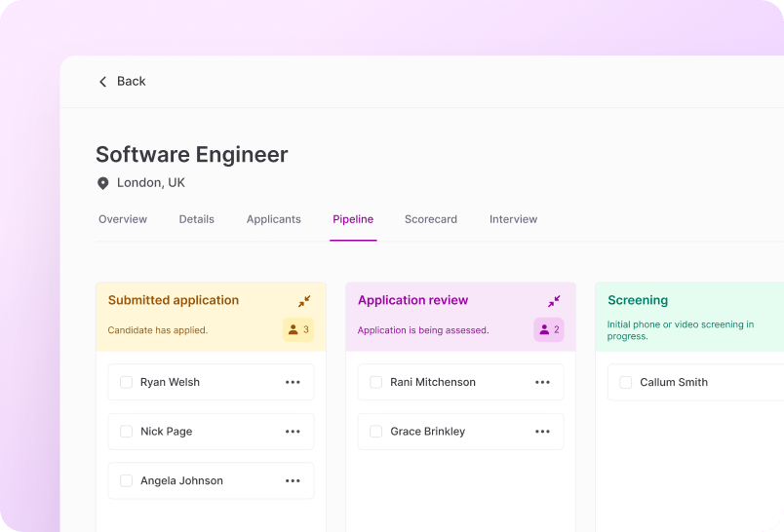Click the Screening column header
Screen dimensions: 784x532
click(638, 300)
